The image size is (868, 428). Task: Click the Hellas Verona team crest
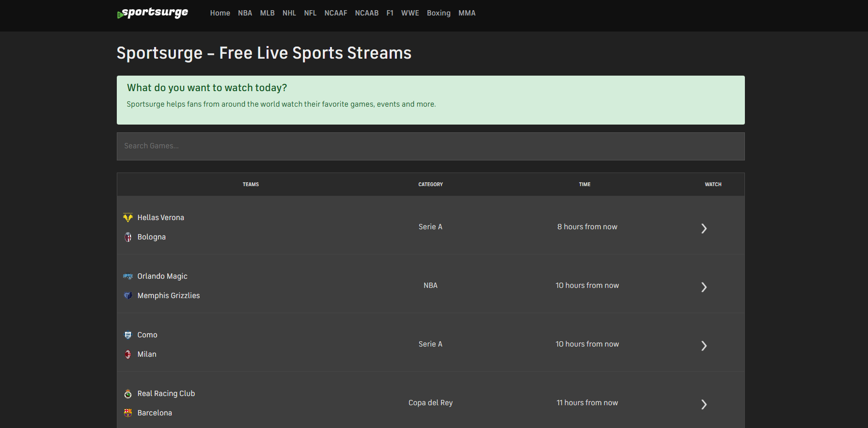click(x=128, y=218)
